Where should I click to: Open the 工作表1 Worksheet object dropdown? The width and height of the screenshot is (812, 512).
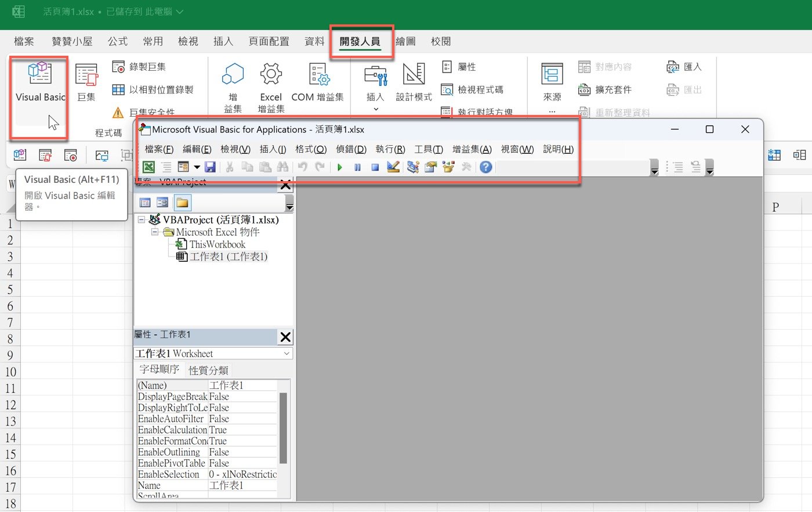[287, 354]
